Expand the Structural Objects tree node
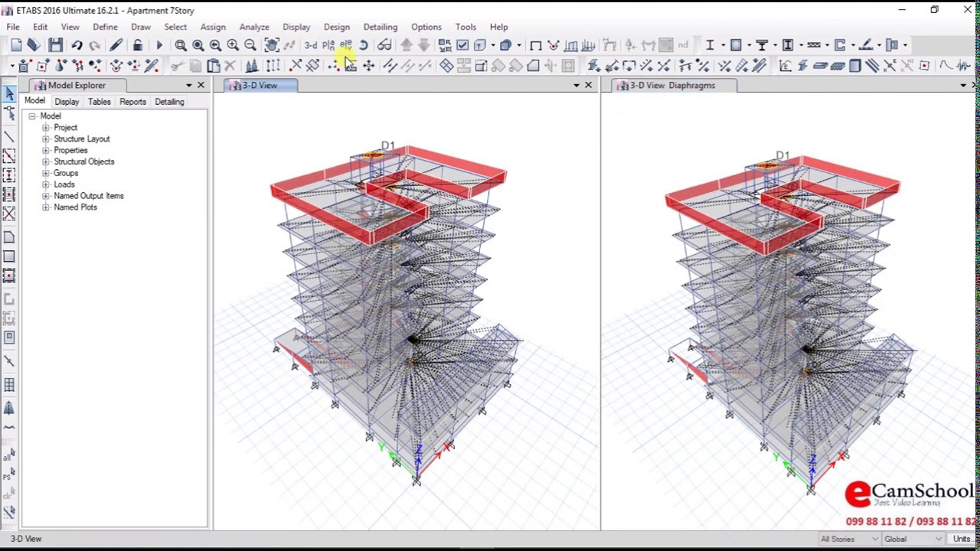 pos(46,162)
